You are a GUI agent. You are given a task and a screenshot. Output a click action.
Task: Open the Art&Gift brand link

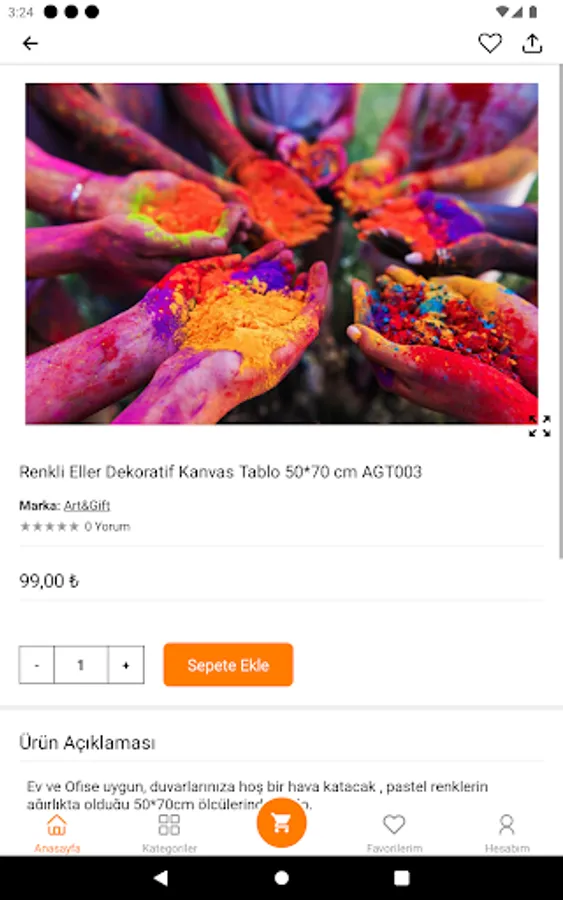[x=87, y=506]
